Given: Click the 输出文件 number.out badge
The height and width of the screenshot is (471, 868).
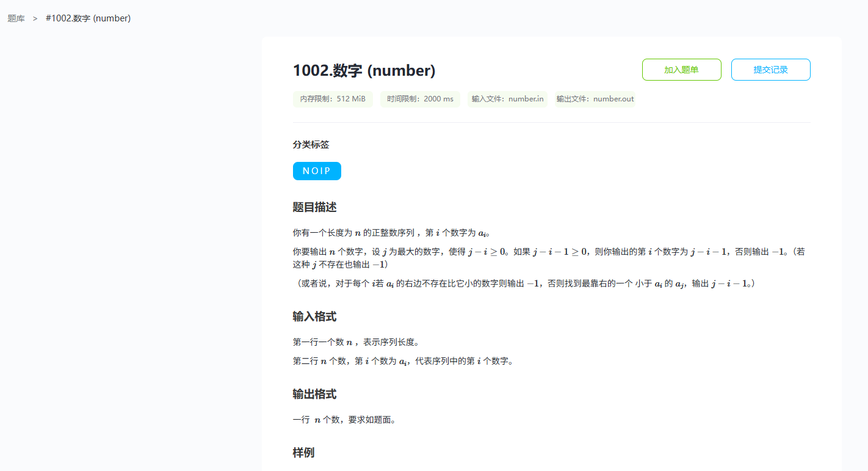Looking at the screenshot, I should coord(595,99).
